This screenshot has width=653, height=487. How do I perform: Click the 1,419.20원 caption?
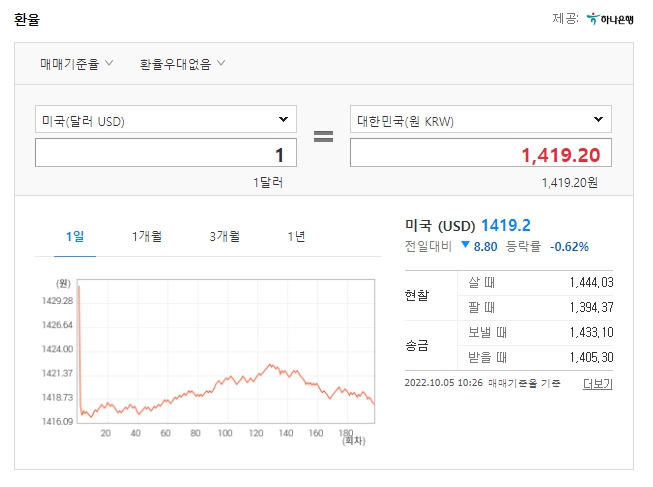tap(570, 182)
